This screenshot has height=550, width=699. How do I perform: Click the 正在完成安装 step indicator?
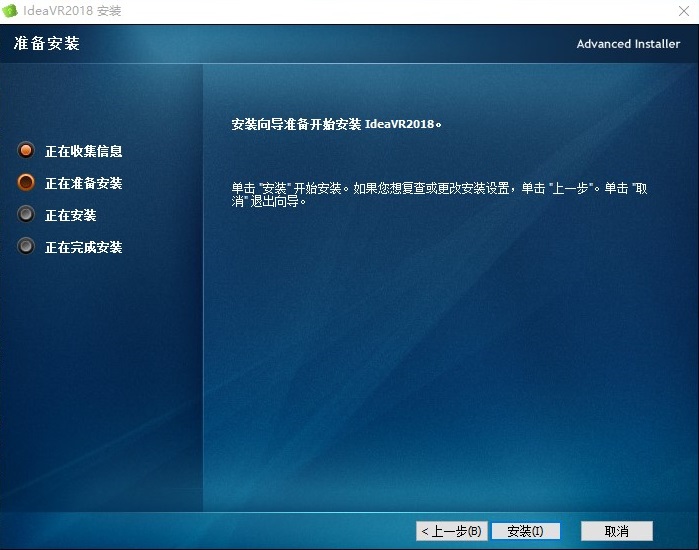point(26,246)
